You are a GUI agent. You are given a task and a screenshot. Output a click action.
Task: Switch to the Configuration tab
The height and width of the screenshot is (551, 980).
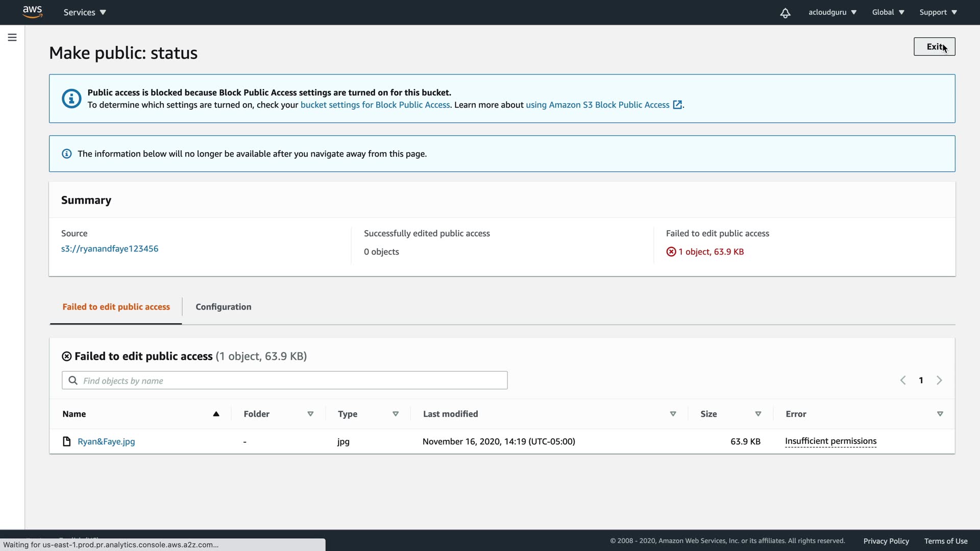click(223, 307)
